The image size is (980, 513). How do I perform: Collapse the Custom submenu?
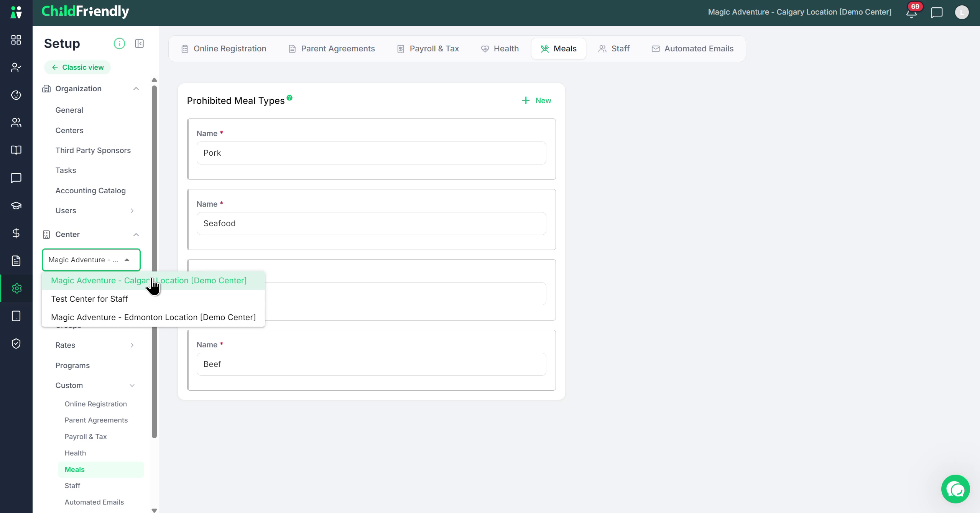coord(132,386)
